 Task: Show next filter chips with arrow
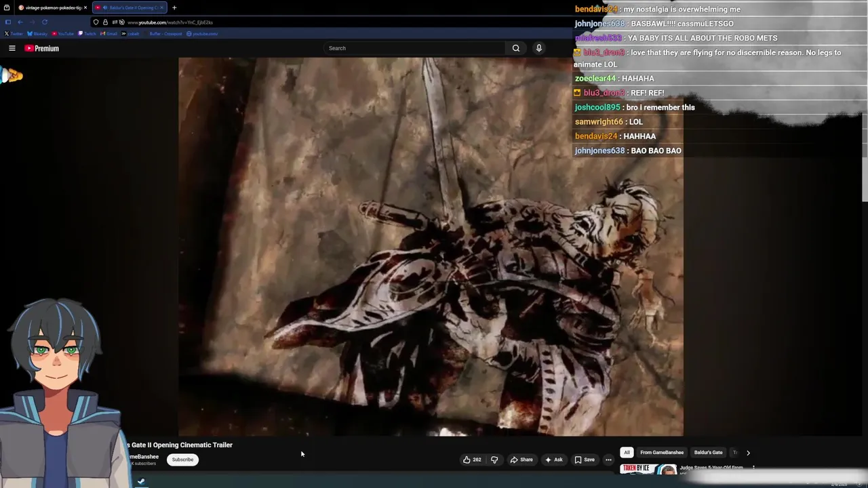click(x=748, y=453)
